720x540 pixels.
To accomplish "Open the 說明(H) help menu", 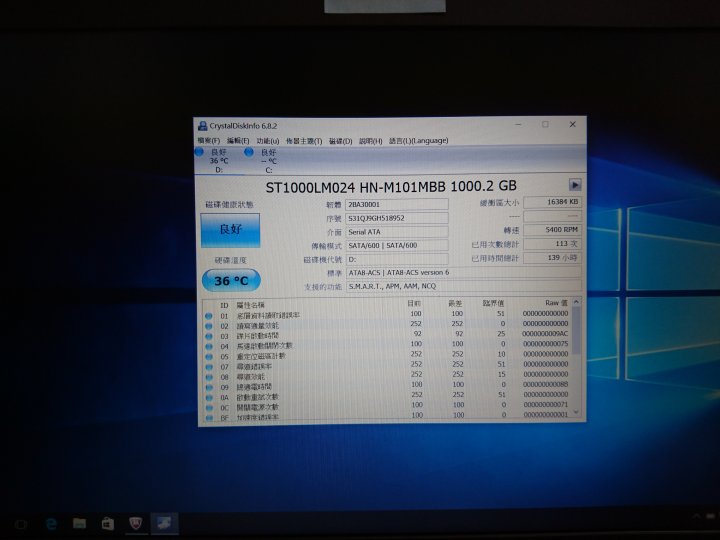I will [x=371, y=141].
